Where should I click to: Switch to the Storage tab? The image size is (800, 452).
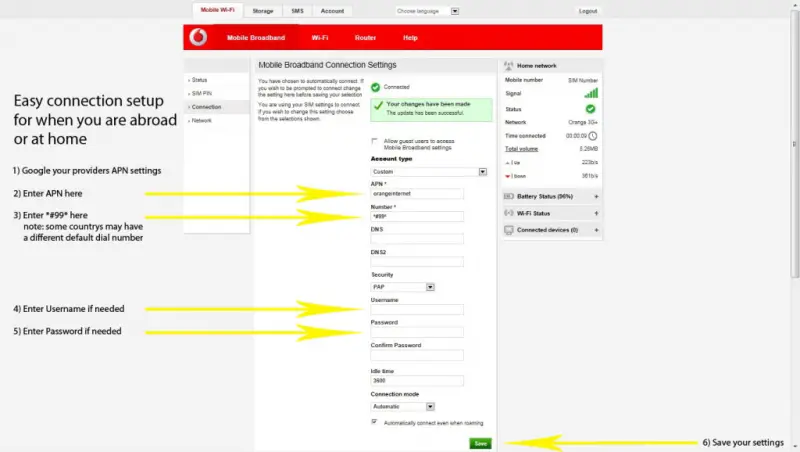click(263, 11)
